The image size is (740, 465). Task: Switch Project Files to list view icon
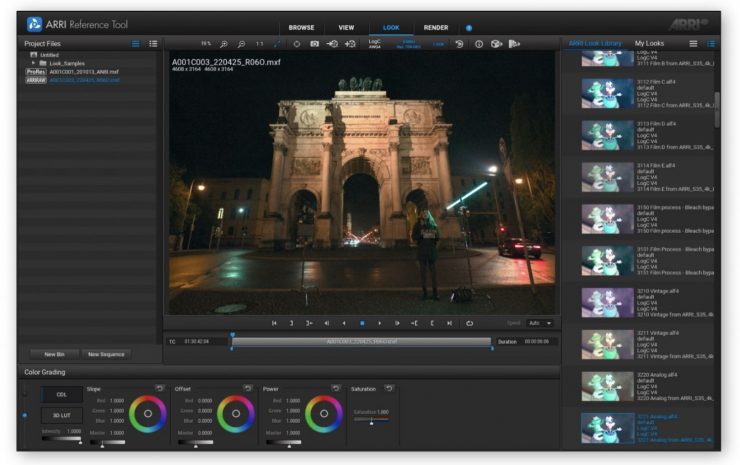(x=153, y=44)
